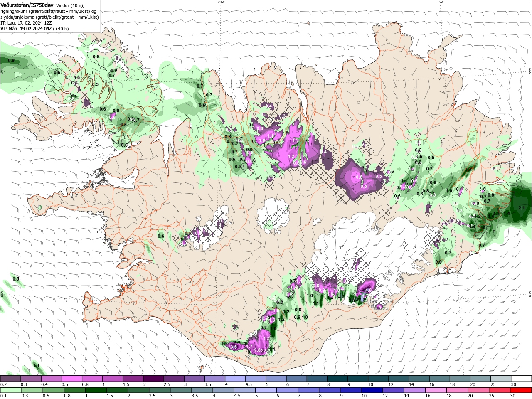Click the snow legend swatch between 0.2 and 0.3
Viewport: 532px width, 399px height.
pyautogui.click(x=11, y=379)
